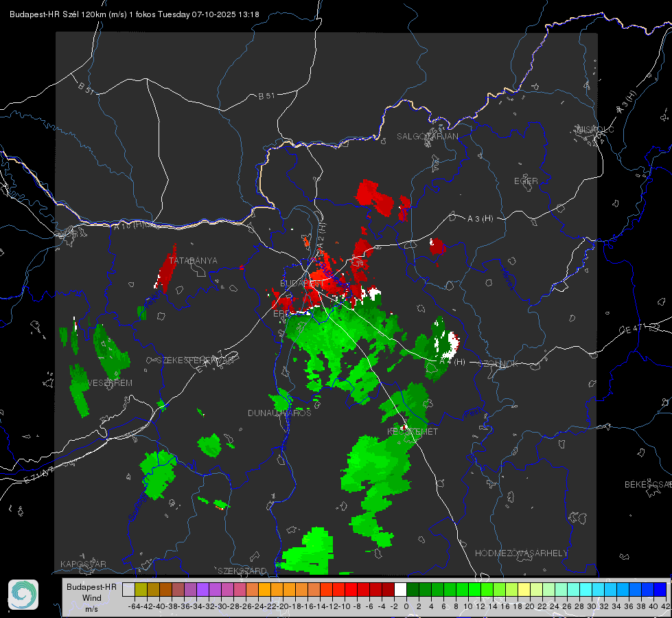Image resolution: width=672 pixels, height=618 pixels.
Task: Click the BUDAPEST city label
Action: coord(302,284)
